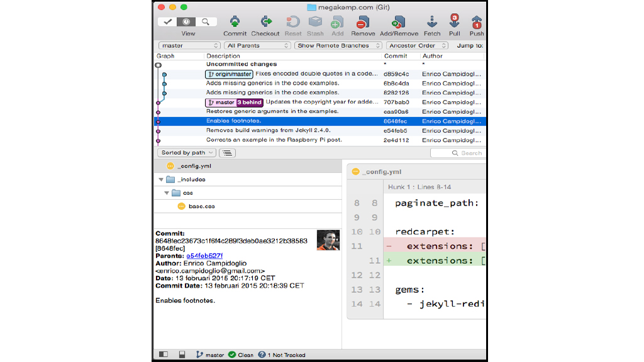Push commits with the Push icon
Screen dimensions: 644x362
point(476,22)
